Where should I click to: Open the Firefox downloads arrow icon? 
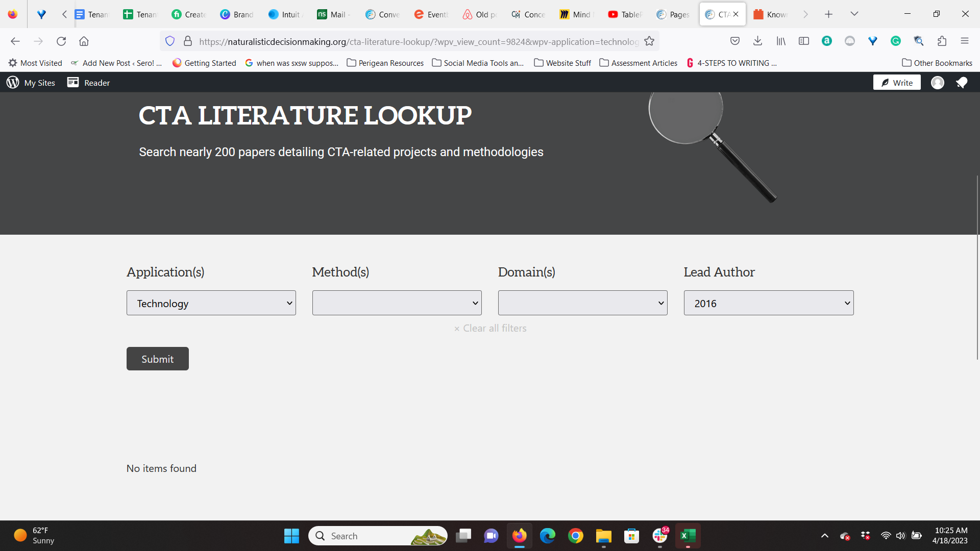758,41
